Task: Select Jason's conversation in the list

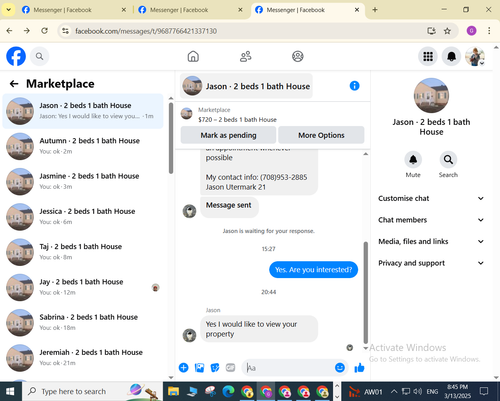Action: (83, 111)
